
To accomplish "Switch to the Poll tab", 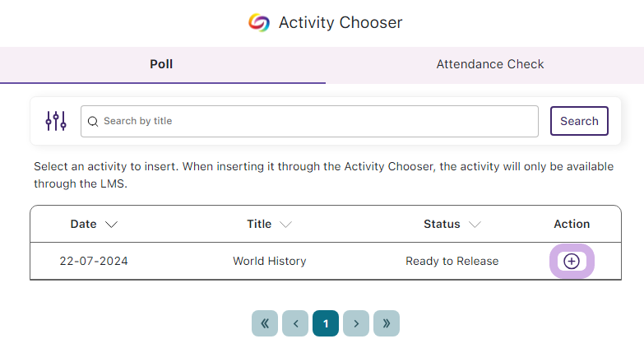I will [163, 65].
